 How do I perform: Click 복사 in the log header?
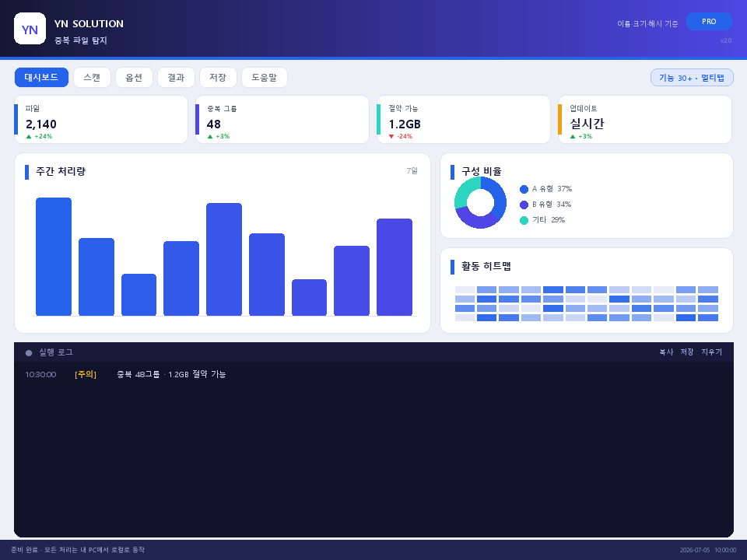click(666, 352)
